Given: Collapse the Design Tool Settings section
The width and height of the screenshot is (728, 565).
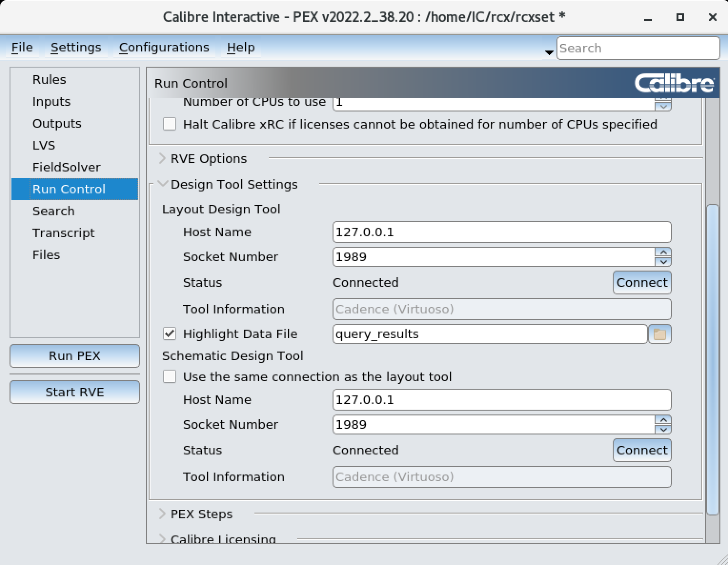Looking at the screenshot, I should pyautogui.click(x=162, y=184).
